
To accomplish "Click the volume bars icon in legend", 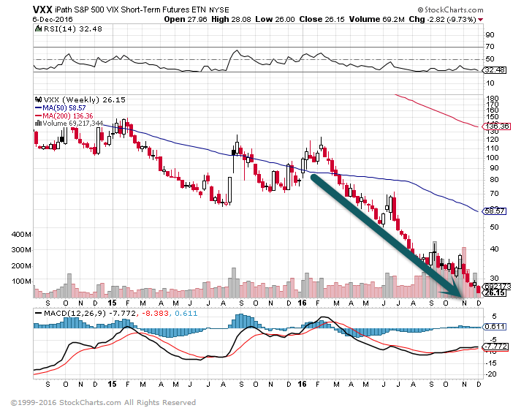I will click(38, 123).
